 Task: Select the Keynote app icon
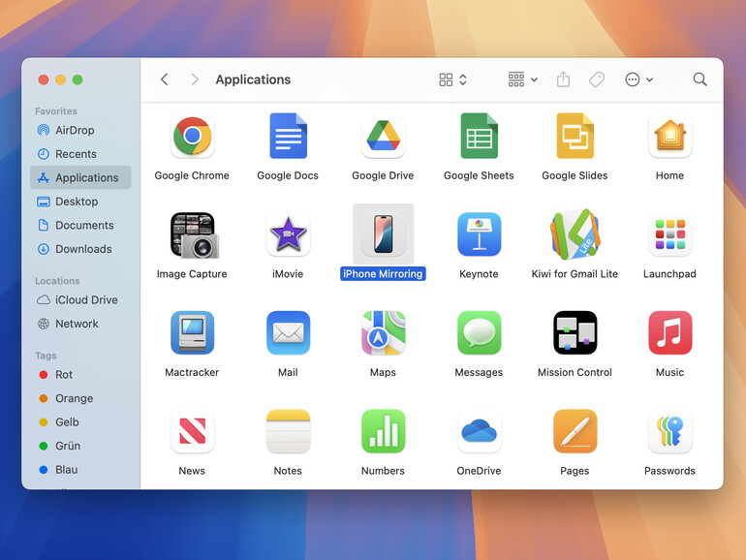tap(479, 234)
